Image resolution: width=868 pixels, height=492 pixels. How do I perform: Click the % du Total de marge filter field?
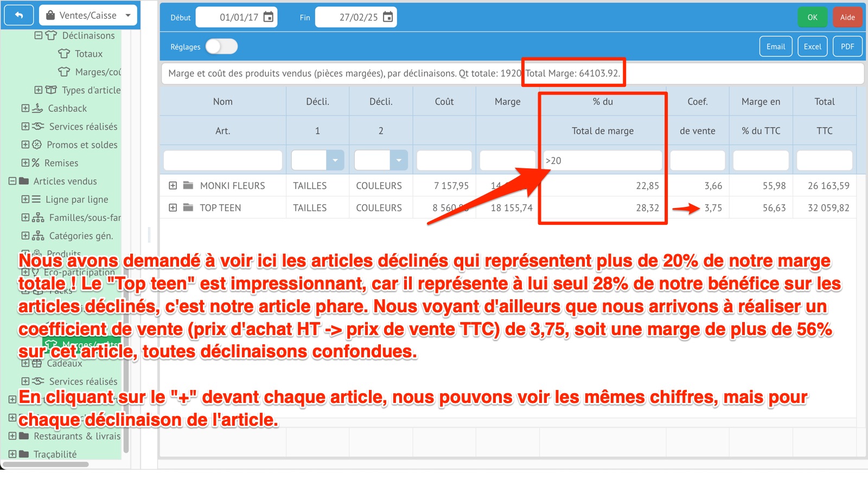pyautogui.click(x=602, y=161)
